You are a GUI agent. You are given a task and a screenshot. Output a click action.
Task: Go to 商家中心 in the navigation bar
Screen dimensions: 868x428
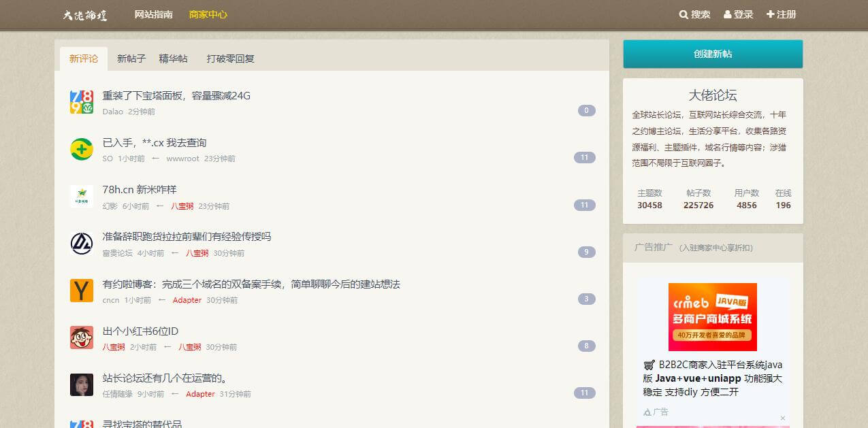pos(208,14)
